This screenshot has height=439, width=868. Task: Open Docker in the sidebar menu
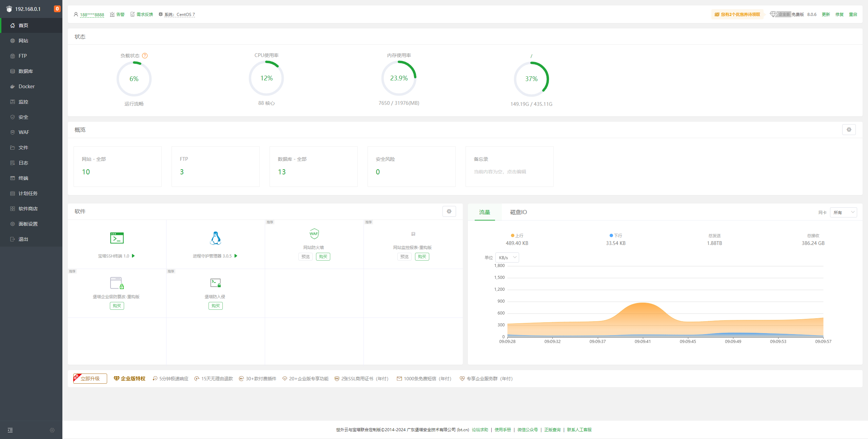tap(26, 87)
